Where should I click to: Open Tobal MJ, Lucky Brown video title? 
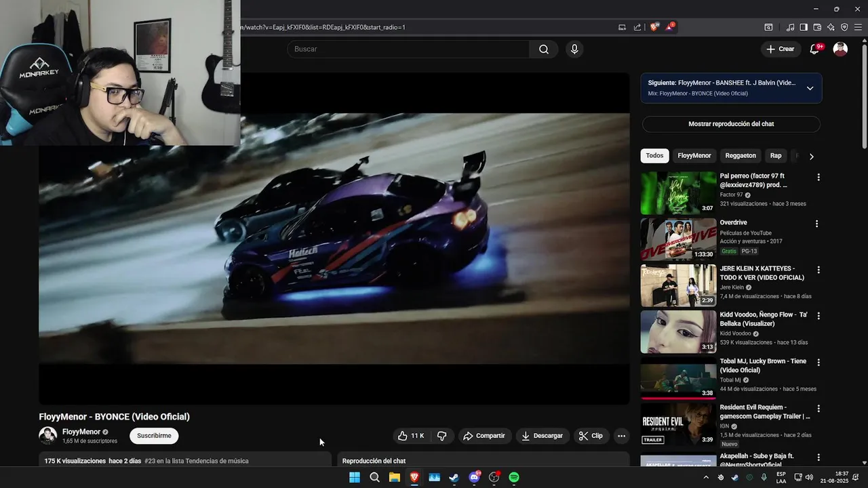point(763,366)
